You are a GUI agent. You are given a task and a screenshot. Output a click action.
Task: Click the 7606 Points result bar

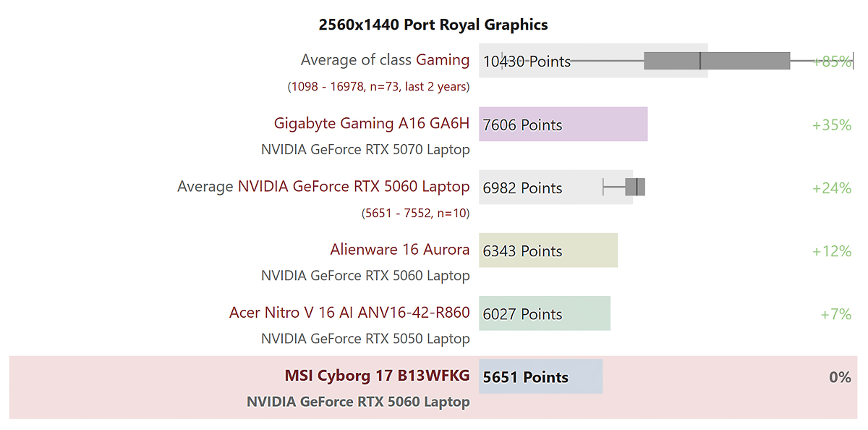click(563, 124)
